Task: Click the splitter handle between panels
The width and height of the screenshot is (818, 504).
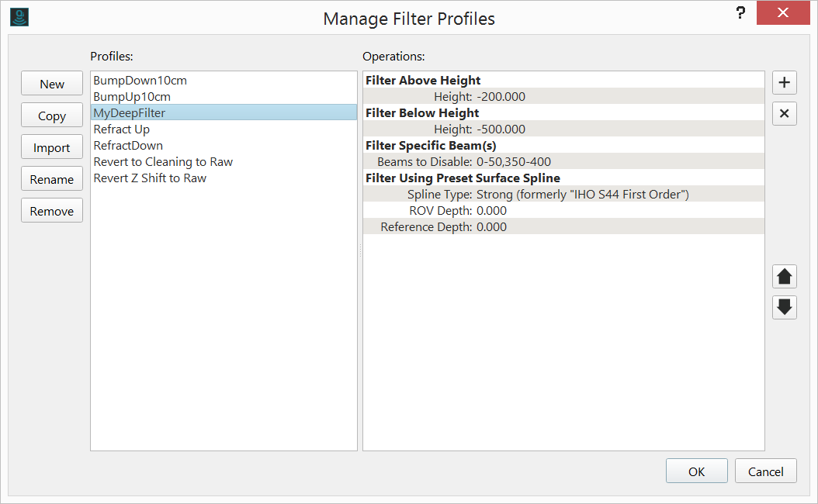Action: pyautogui.click(x=360, y=250)
